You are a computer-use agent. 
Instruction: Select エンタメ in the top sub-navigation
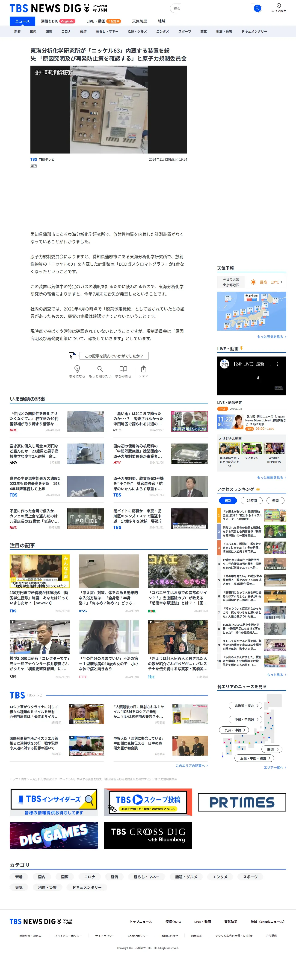click(x=163, y=32)
